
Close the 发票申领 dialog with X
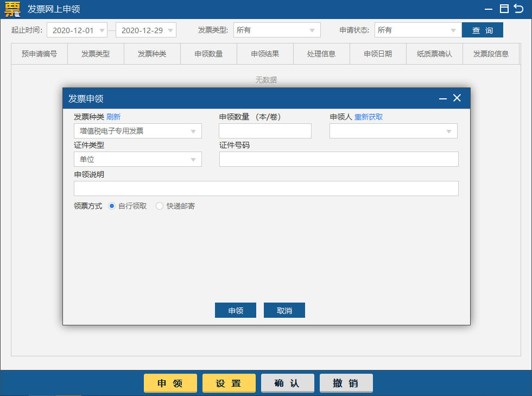[x=457, y=98]
